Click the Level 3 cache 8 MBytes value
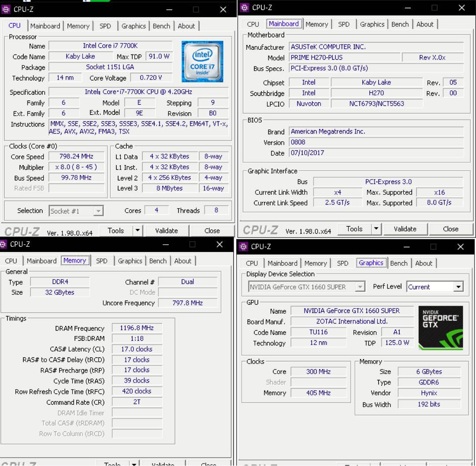Screen dimensions: 476x466 170,188
